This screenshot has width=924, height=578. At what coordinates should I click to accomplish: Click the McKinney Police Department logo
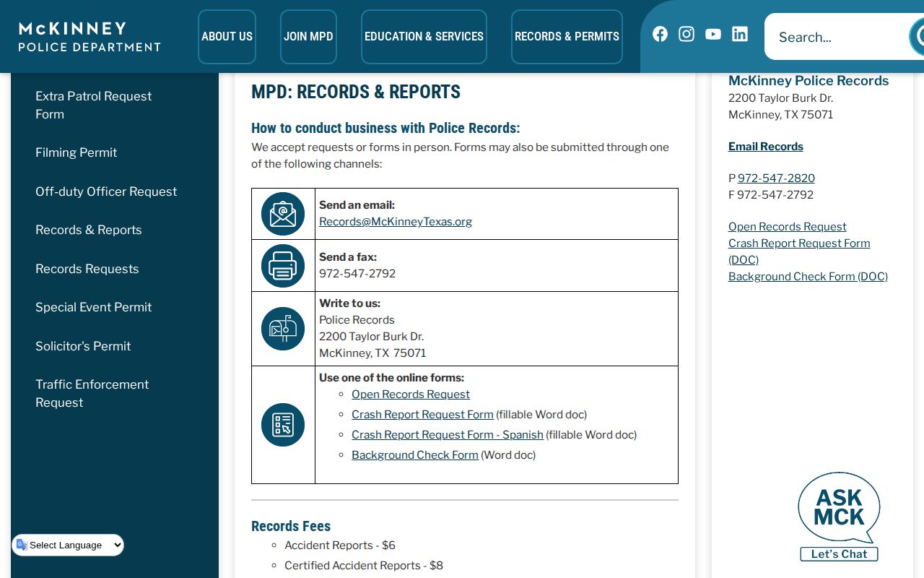click(90, 37)
